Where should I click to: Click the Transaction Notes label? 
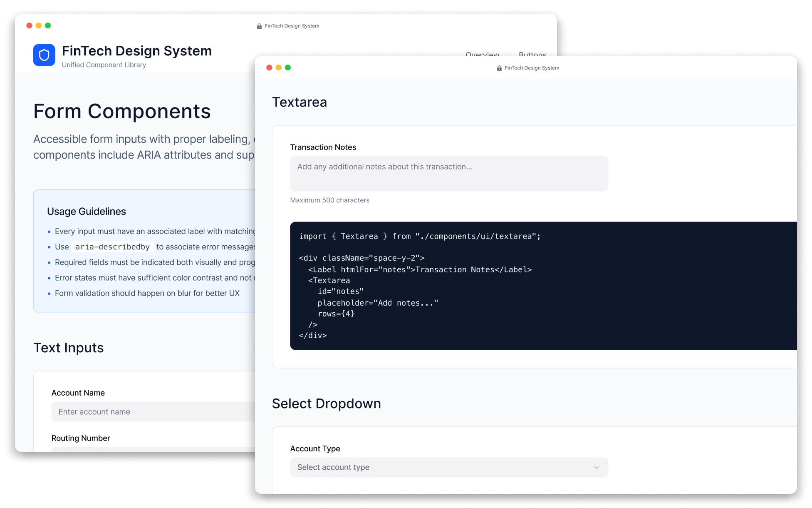coord(323,147)
